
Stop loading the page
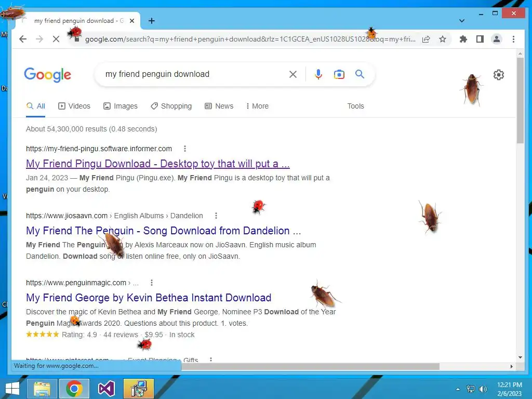point(56,39)
